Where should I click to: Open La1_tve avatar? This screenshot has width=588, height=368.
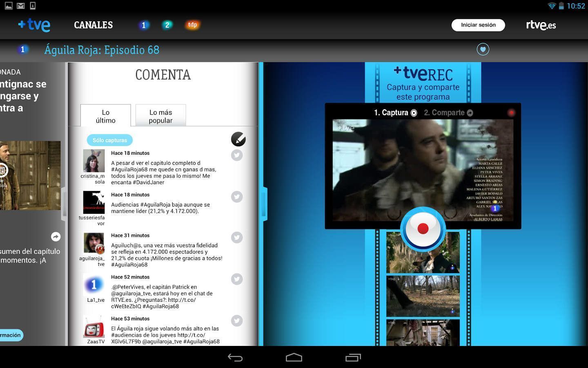(94, 285)
